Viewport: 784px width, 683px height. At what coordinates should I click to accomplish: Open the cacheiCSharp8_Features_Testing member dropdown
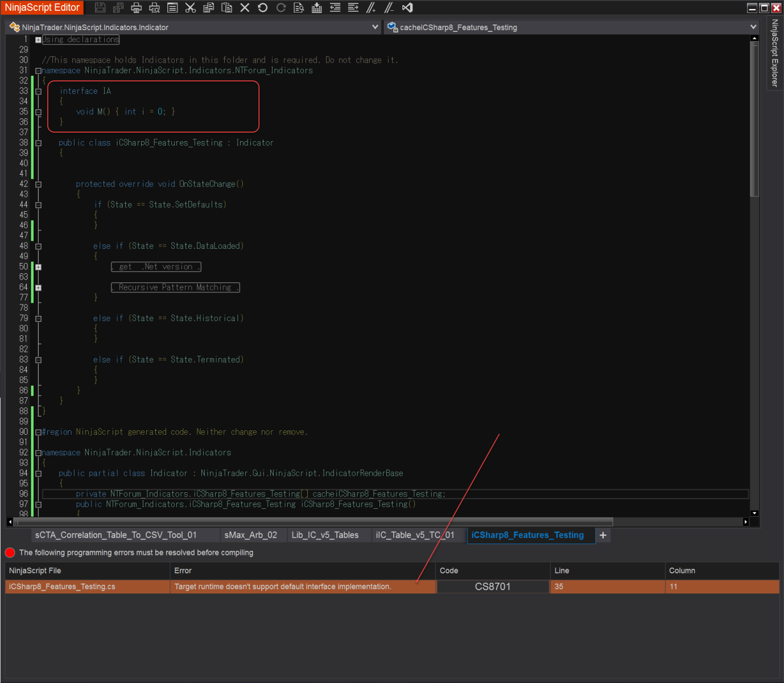pos(753,27)
